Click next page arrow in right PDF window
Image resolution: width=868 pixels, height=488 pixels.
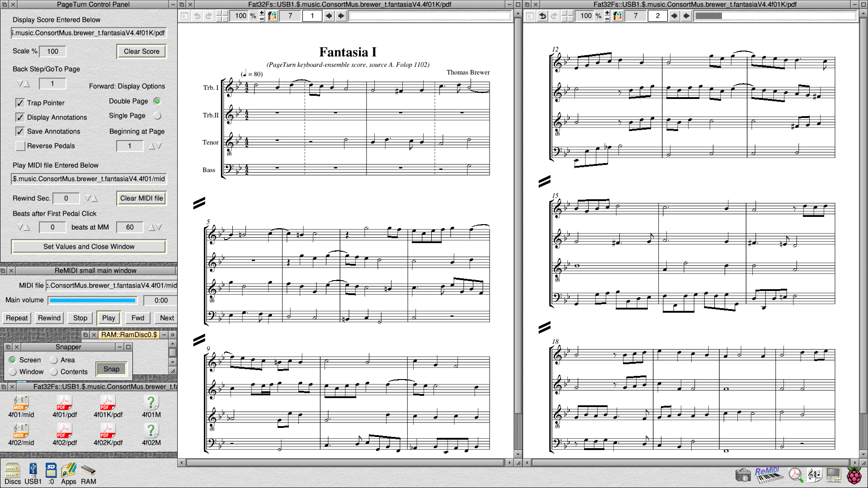(687, 16)
